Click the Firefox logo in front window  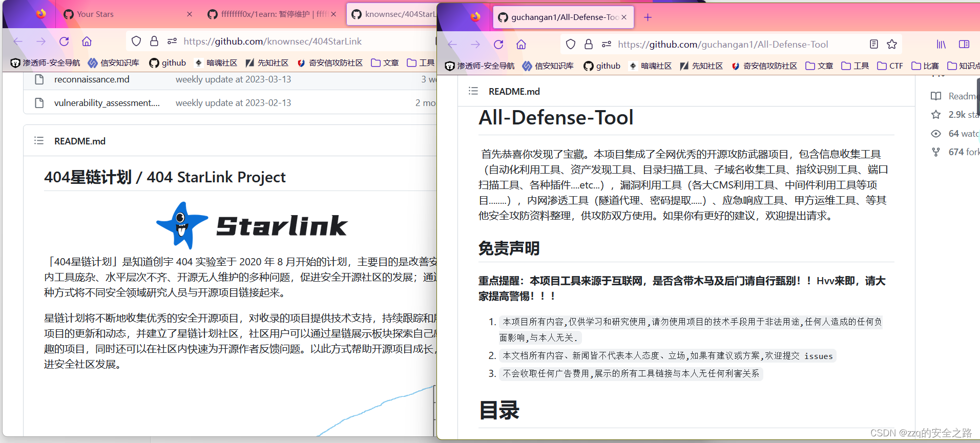tap(476, 16)
